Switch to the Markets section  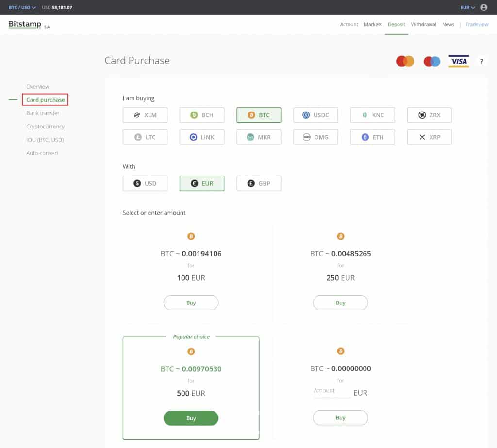click(373, 24)
